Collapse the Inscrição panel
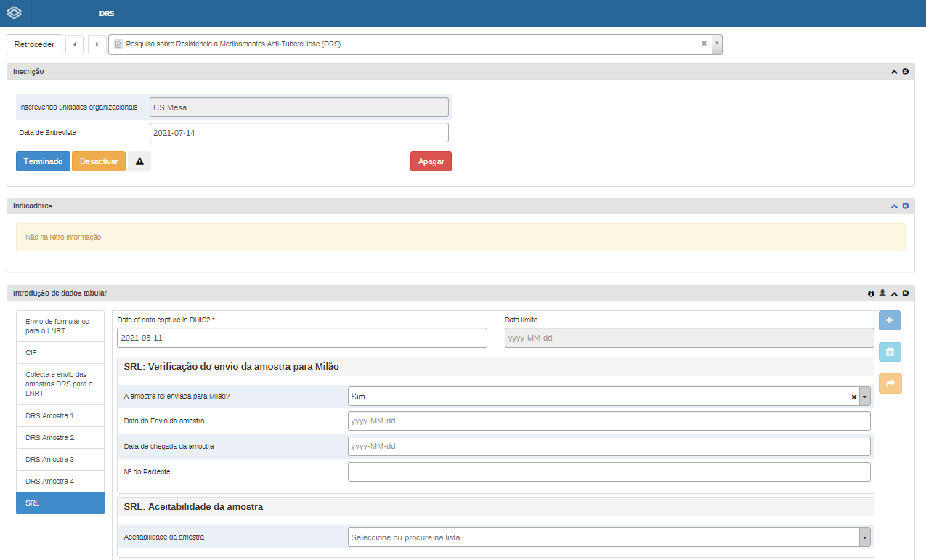The width and height of the screenshot is (926, 560). click(894, 72)
